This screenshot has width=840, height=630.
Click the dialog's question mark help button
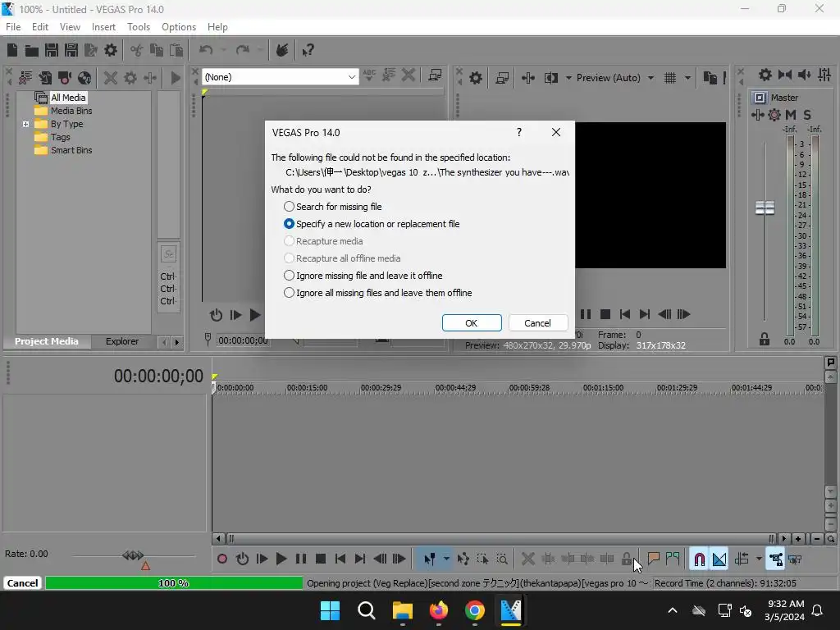(518, 132)
